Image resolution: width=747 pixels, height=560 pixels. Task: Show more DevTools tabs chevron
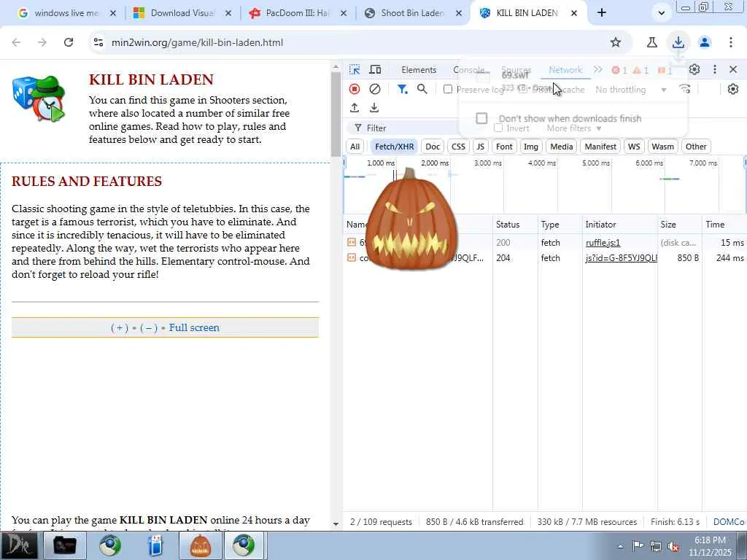[x=598, y=69]
